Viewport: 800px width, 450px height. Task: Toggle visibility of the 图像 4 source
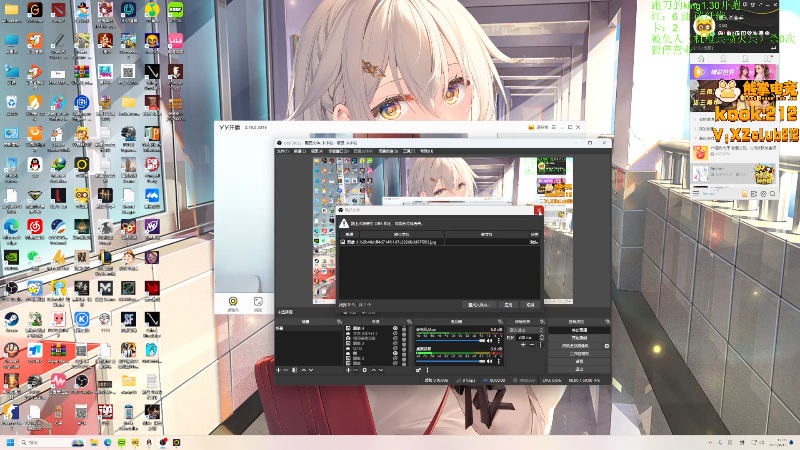395,328
